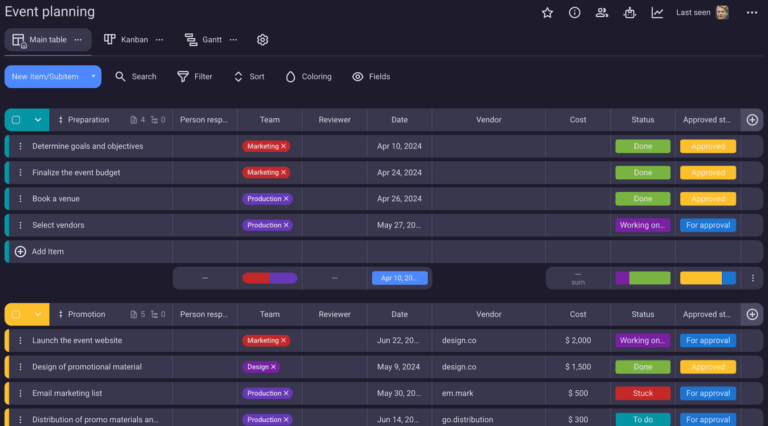Open the Coloring options
768x426 pixels.
pyautogui.click(x=309, y=77)
